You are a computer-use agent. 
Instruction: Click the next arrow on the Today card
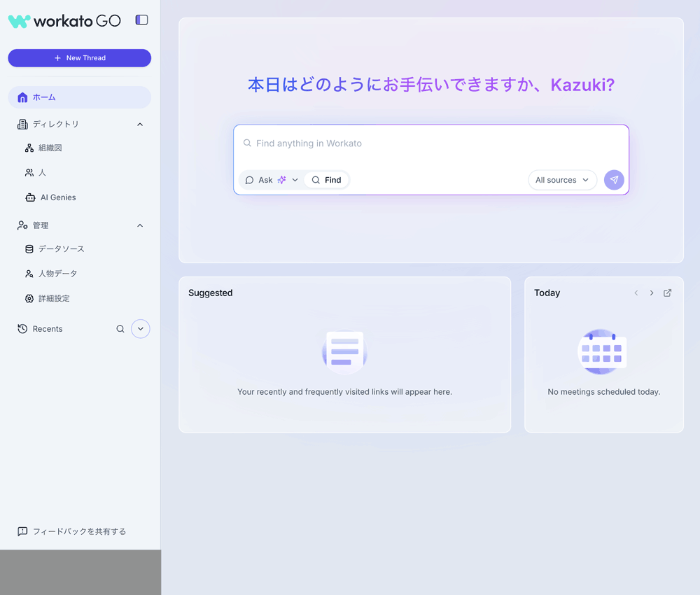click(x=651, y=293)
